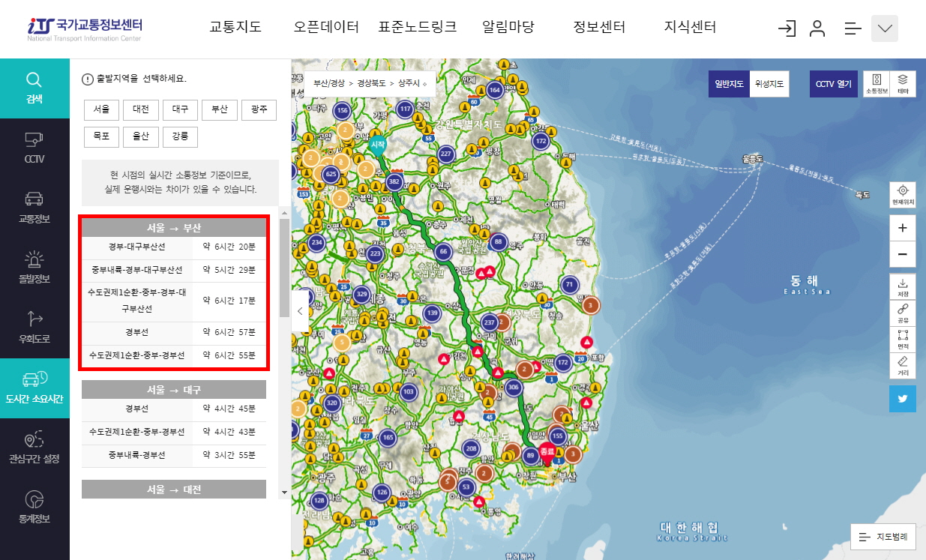Open the 표준노드링크 top menu
Screen dimensions: 926x560
tap(418, 28)
